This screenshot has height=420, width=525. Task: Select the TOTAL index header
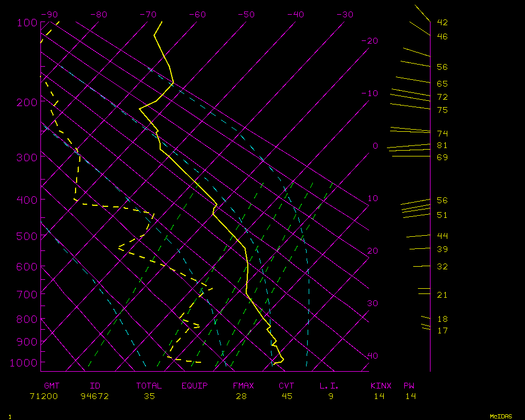coord(149,386)
